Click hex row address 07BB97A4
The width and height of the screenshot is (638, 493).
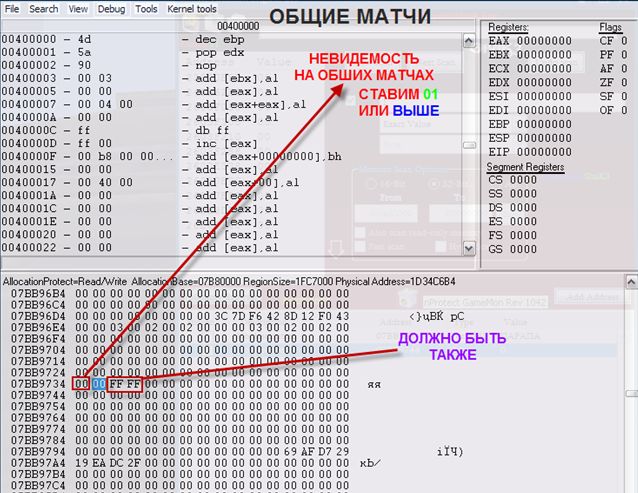click(38, 463)
